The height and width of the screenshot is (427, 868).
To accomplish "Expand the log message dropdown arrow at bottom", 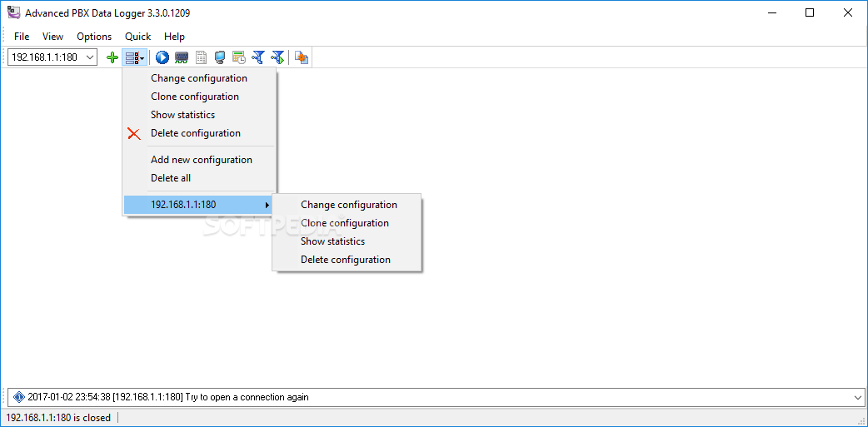I will coord(857,396).
